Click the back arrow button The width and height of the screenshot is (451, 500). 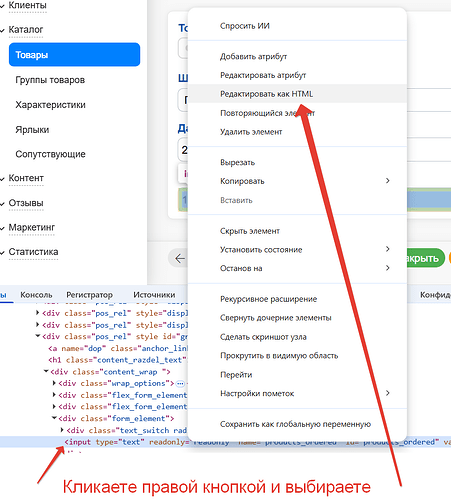[180, 258]
